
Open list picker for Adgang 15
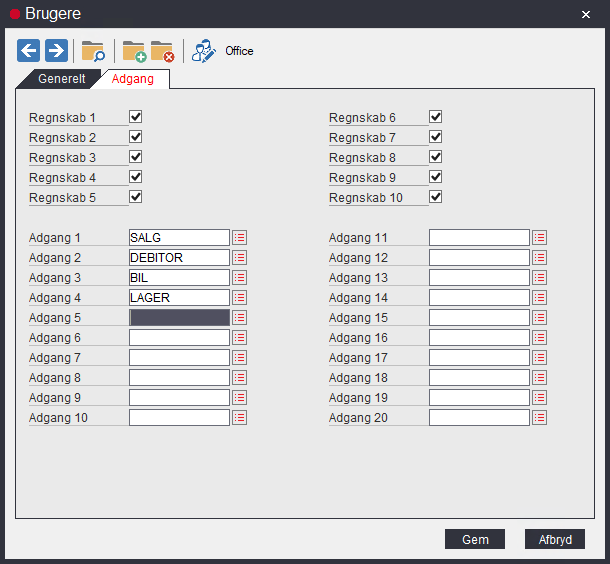pyautogui.click(x=540, y=317)
